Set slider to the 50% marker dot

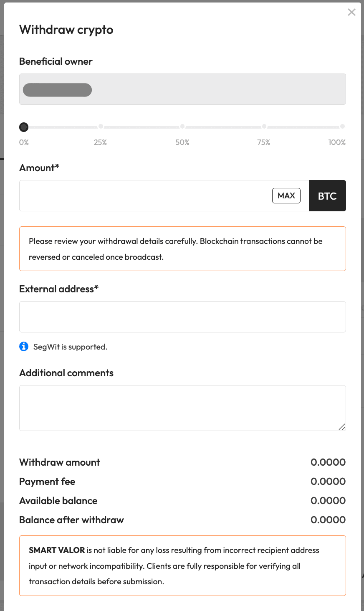(182, 126)
